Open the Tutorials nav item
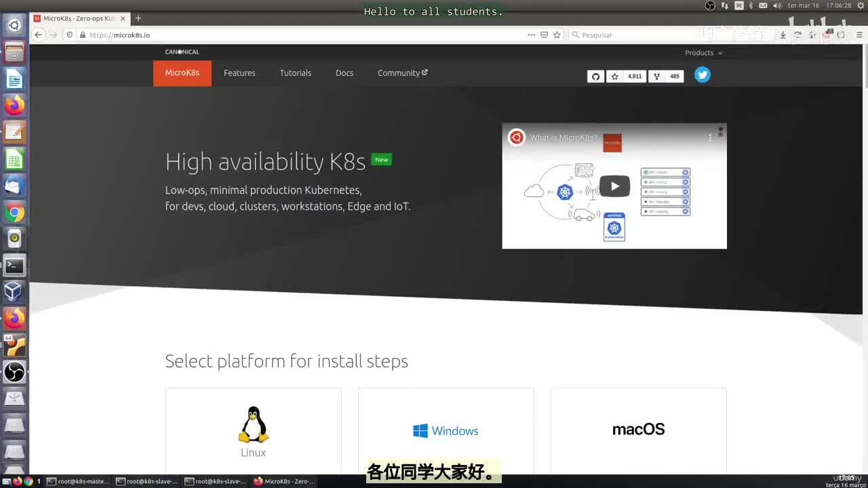 296,73
